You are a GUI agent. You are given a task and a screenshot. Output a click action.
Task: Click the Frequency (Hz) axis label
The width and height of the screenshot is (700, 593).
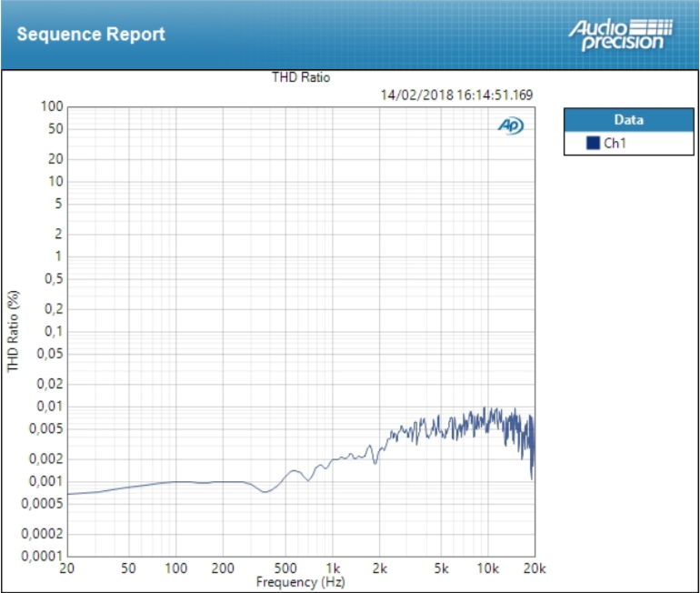pyautogui.click(x=301, y=581)
